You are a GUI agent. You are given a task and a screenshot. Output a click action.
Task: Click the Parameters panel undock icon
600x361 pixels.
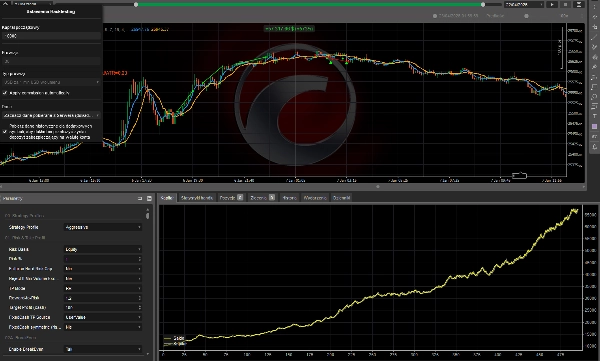[x=140, y=198]
